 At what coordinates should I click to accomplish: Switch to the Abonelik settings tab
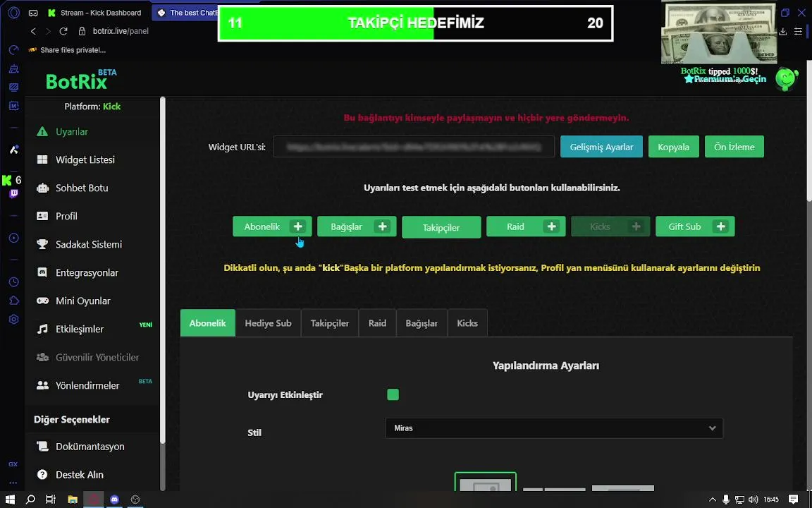(208, 323)
